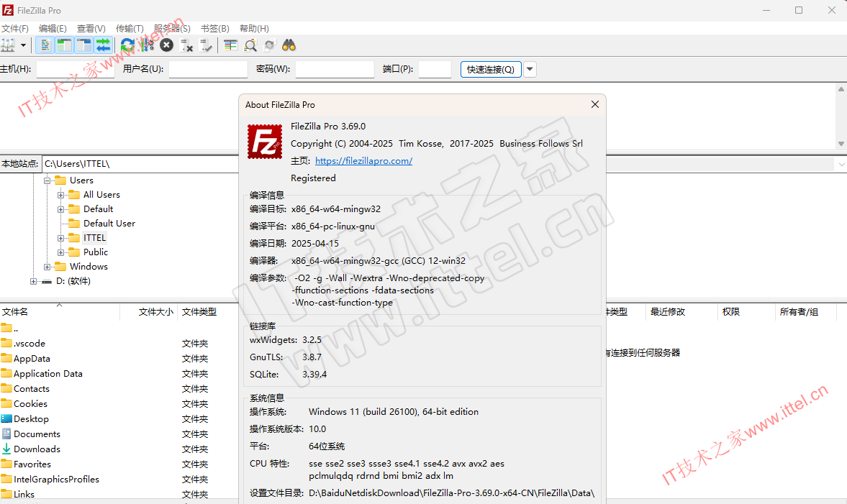The height and width of the screenshot is (504, 847).
Task: Click the magnifier-over-list toolbar icon
Action: tap(250, 45)
